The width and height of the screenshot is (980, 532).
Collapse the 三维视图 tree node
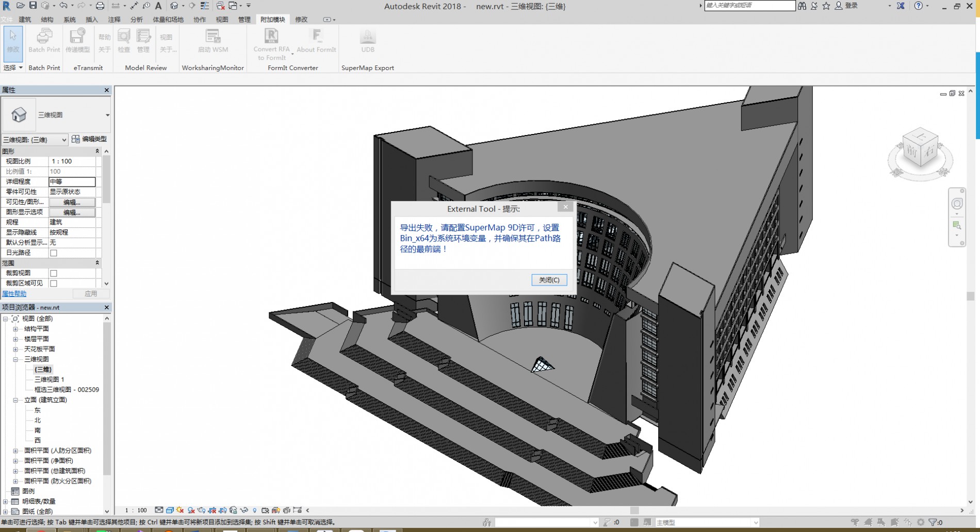[15, 359]
